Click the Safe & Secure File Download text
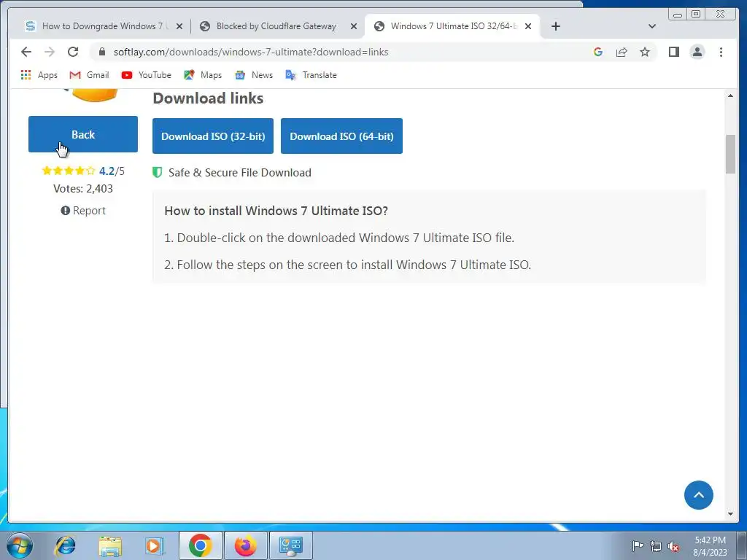Image resolution: width=747 pixels, height=560 pixels. [239, 172]
